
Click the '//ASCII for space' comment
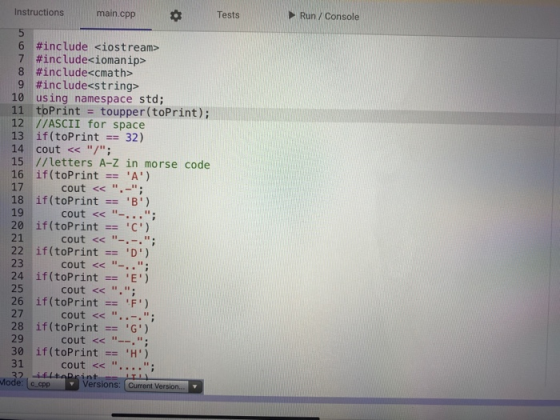coord(90,124)
